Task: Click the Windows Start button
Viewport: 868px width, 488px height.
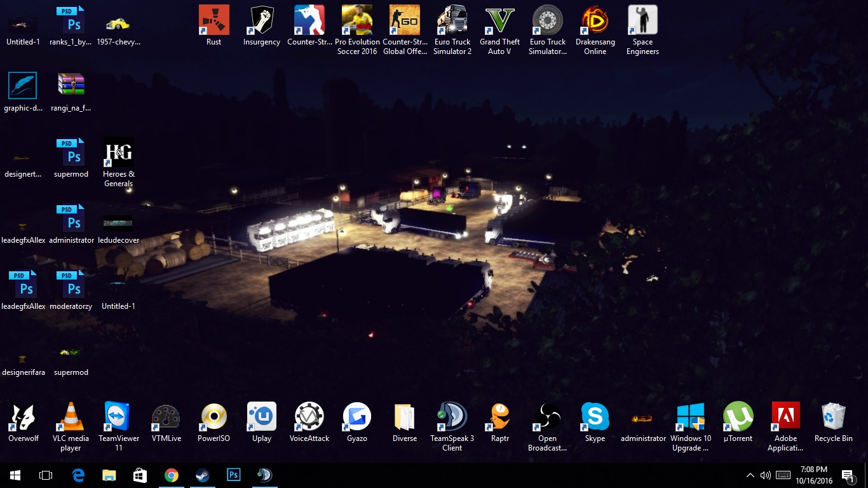Action: (x=15, y=475)
